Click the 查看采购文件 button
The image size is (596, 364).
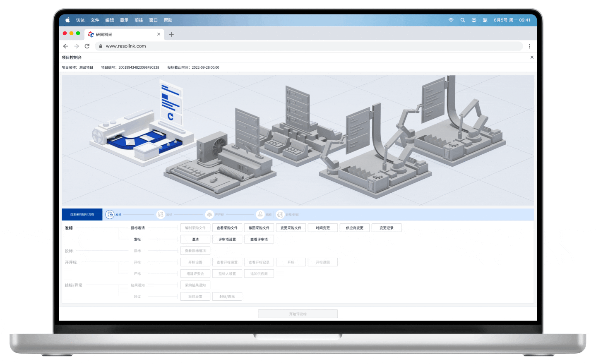click(227, 228)
